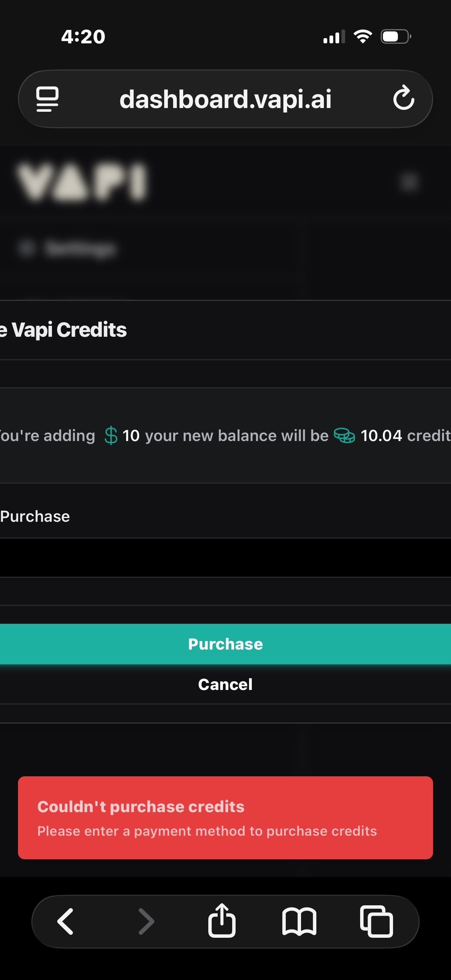Click the 10 dollar amount value
The image size is (451, 980).
(x=131, y=435)
